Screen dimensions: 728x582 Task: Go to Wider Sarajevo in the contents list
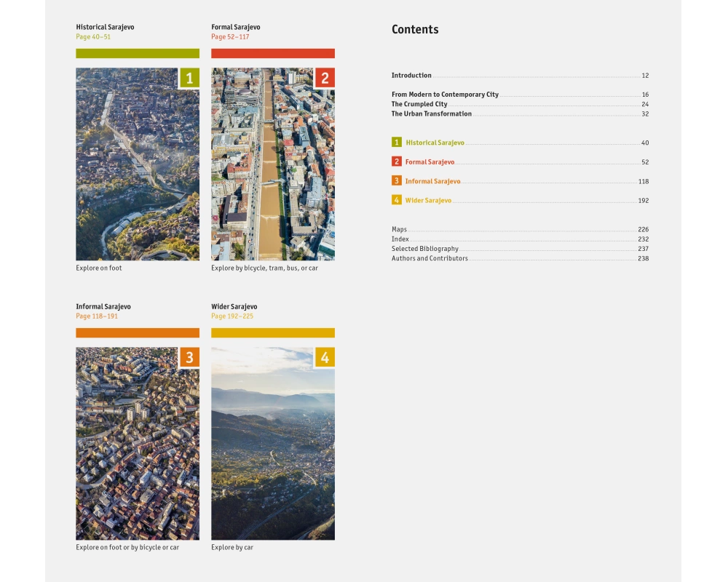(x=428, y=201)
